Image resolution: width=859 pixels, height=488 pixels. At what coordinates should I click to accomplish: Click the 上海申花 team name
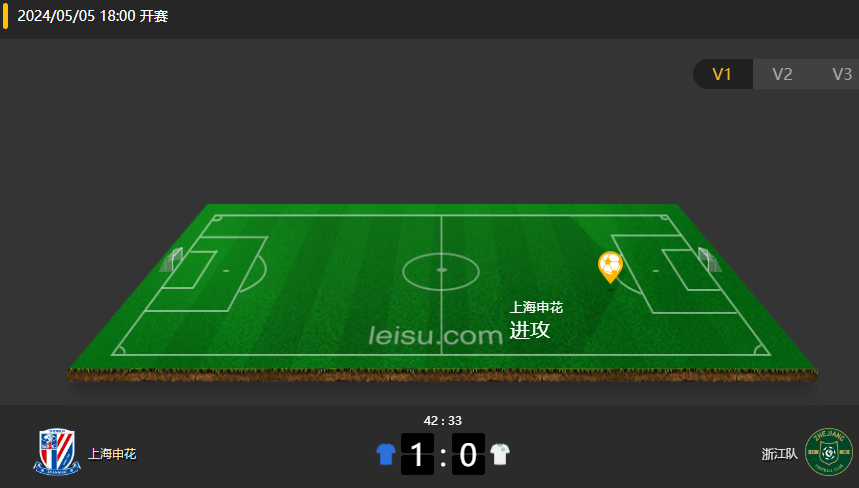(112, 454)
